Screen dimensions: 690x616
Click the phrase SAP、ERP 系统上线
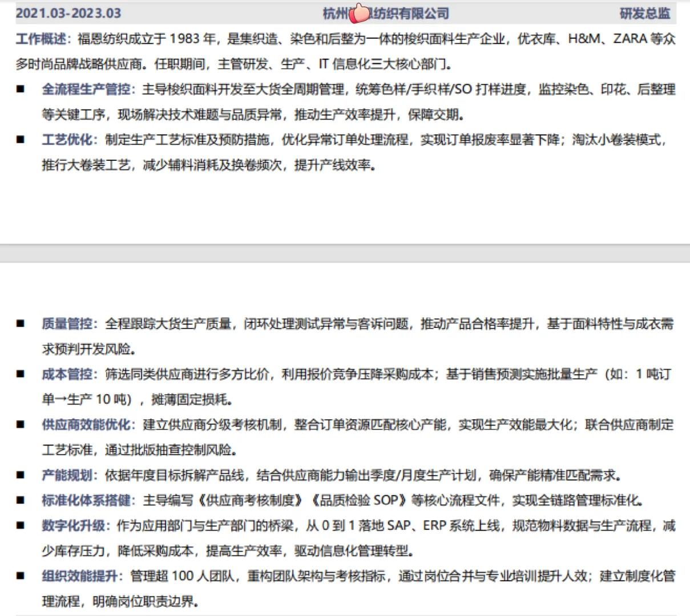[x=443, y=526]
